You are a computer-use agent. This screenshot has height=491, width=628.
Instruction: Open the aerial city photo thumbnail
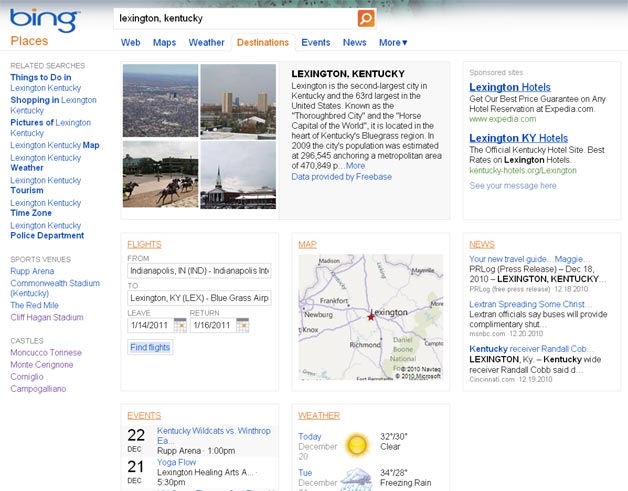tap(160, 101)
